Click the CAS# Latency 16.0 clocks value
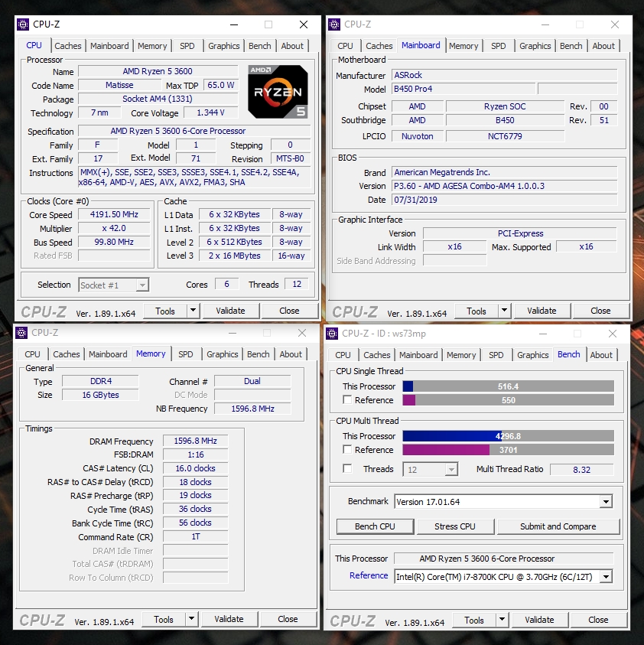The image size is (644, 645). [195, 468]
